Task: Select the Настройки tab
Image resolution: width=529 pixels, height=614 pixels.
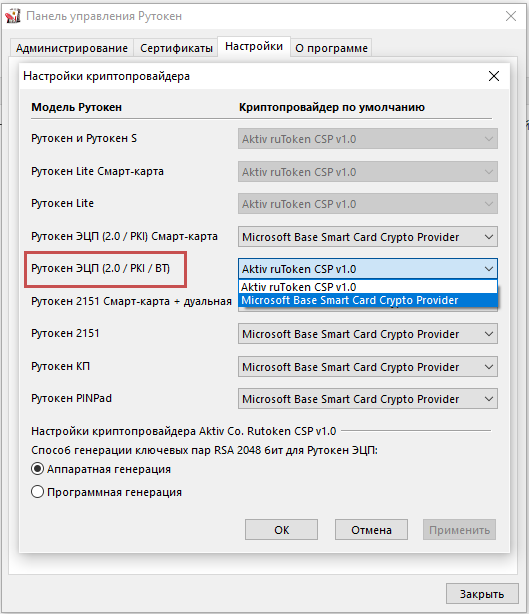Action: (254, 47)
